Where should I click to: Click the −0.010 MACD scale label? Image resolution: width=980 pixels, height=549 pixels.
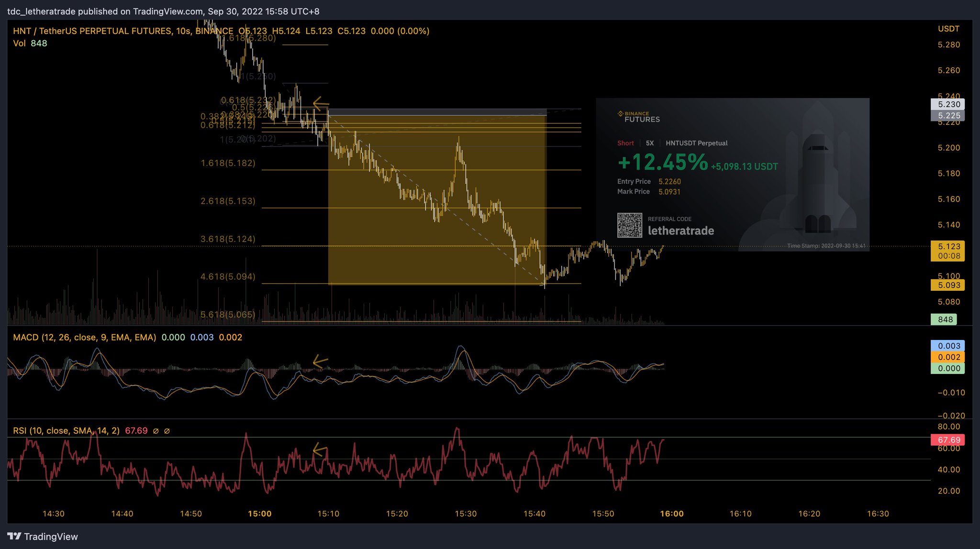click(x=951, y=393)
